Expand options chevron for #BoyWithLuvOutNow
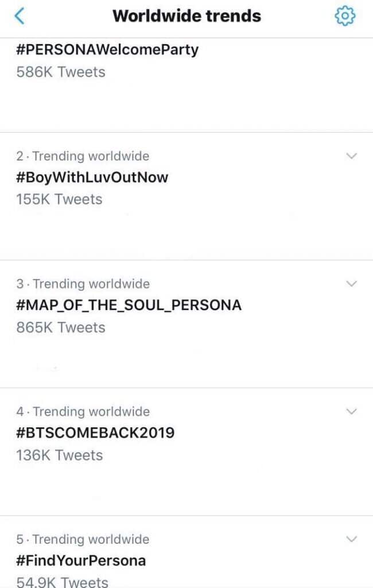The width and height of the screenshot is (373, 588). pos(352,156)
